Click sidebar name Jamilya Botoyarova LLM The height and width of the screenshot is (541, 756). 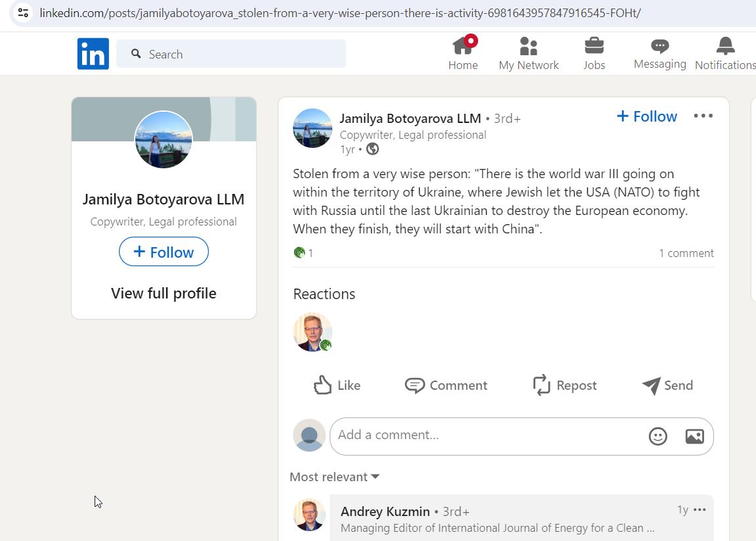(x=164, y=199)
